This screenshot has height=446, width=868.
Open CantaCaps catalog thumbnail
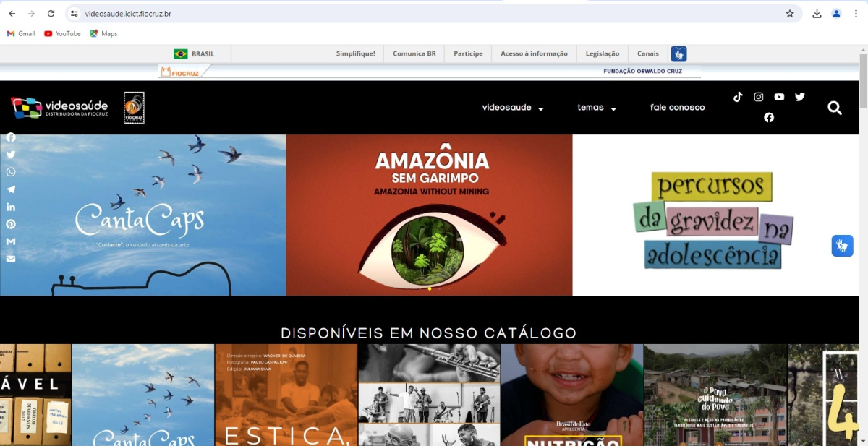tap(143, 395)
